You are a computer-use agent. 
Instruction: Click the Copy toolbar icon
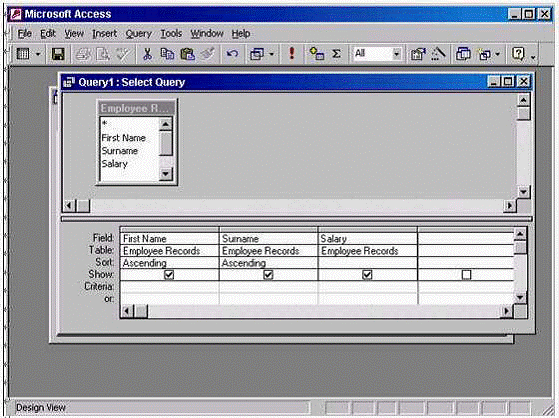(x=167, y=54)
